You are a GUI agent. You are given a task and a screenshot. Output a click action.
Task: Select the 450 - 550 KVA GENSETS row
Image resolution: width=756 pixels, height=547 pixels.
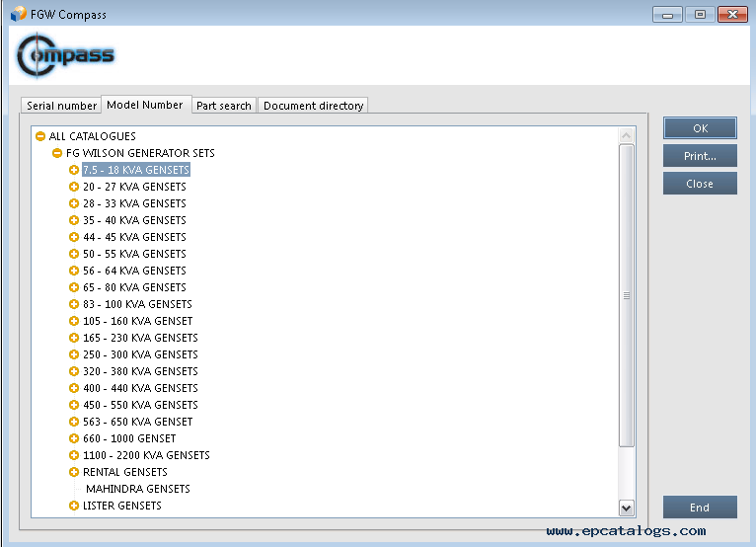tap(140, 405)
